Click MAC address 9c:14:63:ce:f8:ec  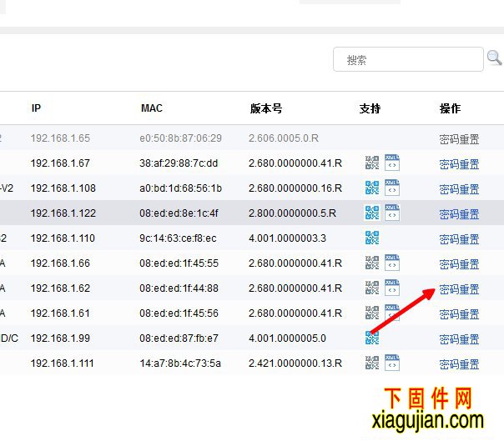pos(178,238)
